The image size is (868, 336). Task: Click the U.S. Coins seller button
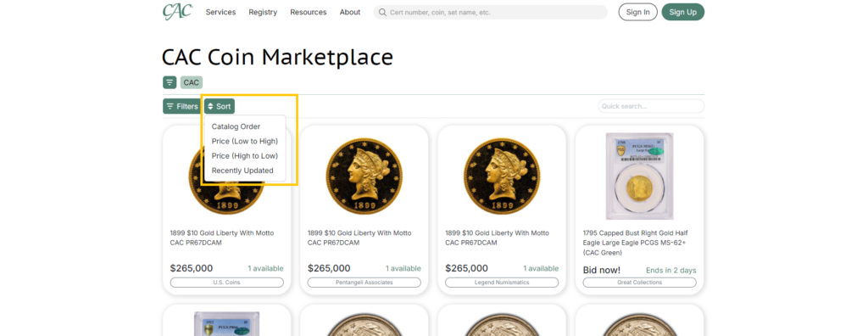coord(227,283)
